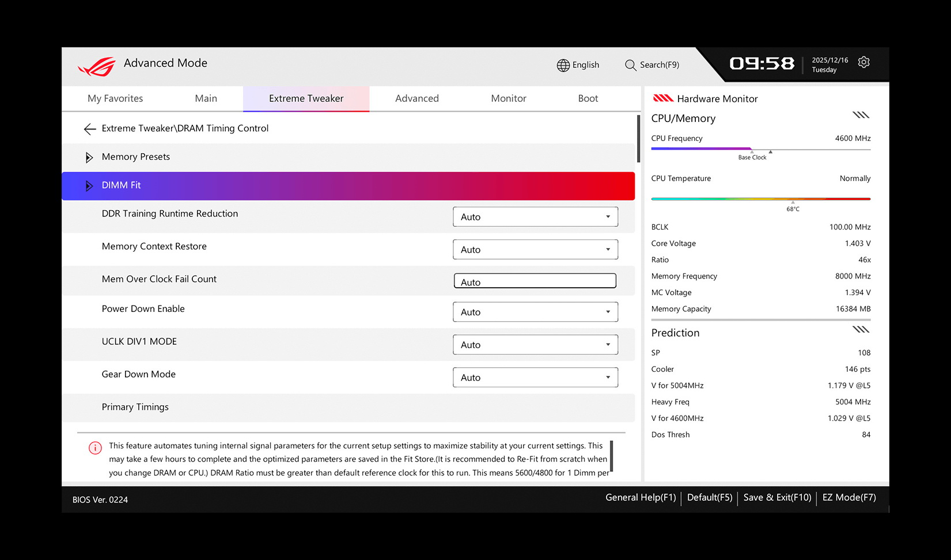Open settings via the gear icon

(x=863, y=63)
